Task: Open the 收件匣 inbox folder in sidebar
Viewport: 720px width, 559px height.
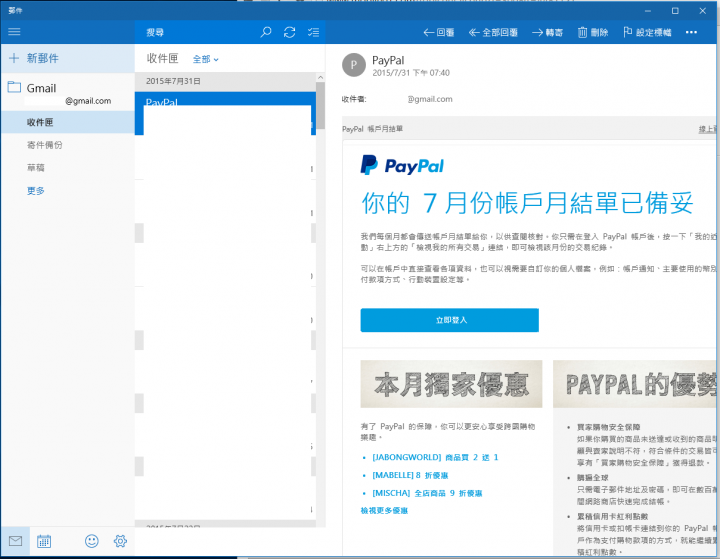Action: pyautogui.click(x=68, y=122)
